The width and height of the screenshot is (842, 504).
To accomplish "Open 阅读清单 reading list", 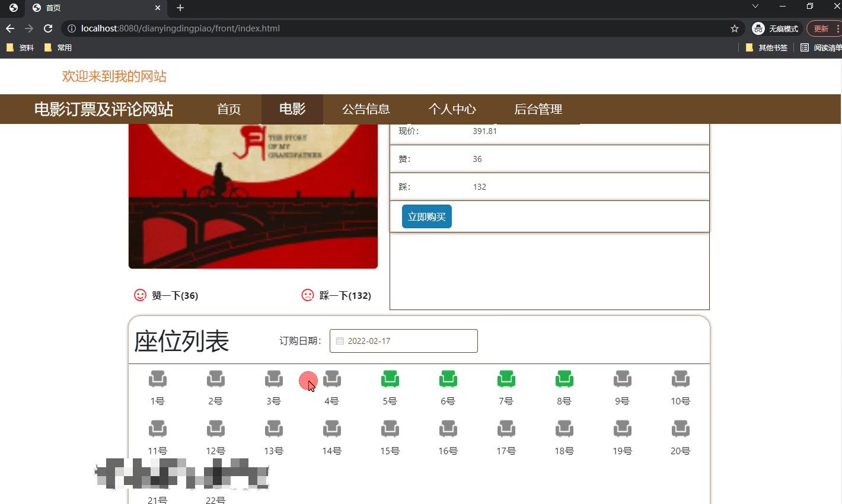I will coord(821,47).
